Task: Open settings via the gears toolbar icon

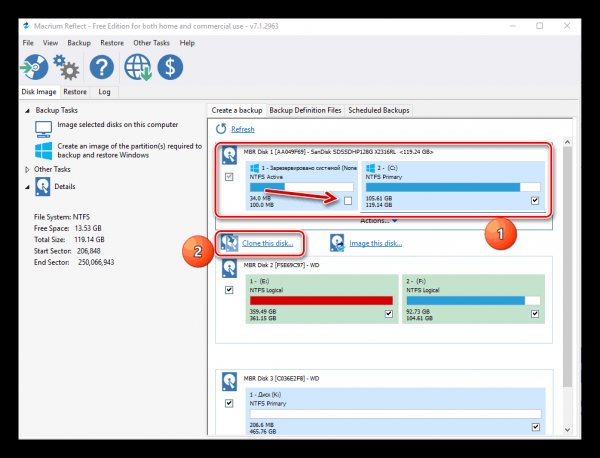Action: 66,67
